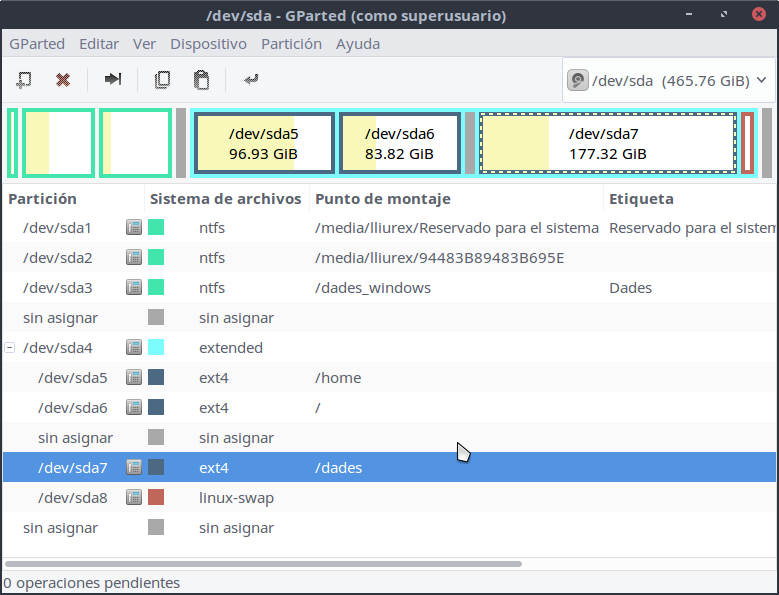779x595 pixels.
Task: Click the mounted-status icon beside /dev/sda5
Action: 134,378
